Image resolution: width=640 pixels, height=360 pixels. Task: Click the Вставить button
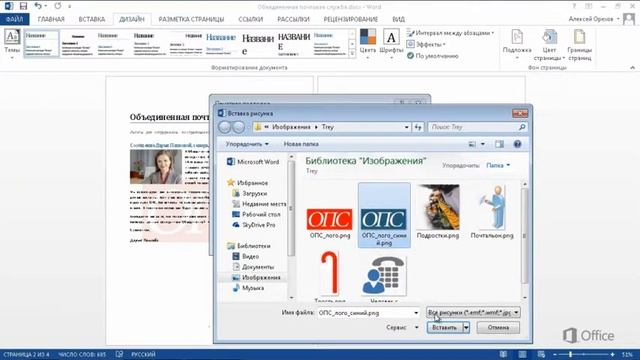pos(444,327)
